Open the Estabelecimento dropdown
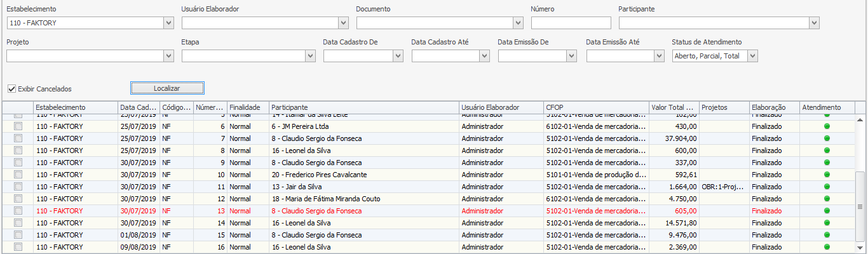 click(x=168, y=23)
